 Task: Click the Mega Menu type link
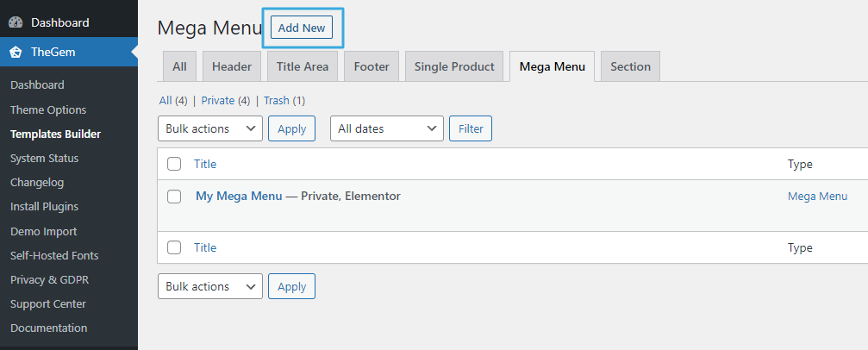(817, 196)
